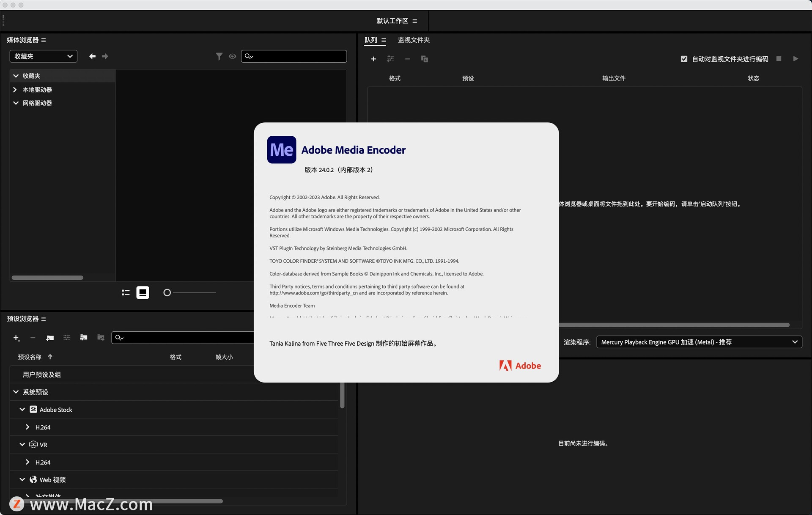This screenshot has width=812, height=515.
Task: Collapse the Adobe Stock preset group
Action: click(22, 410)
